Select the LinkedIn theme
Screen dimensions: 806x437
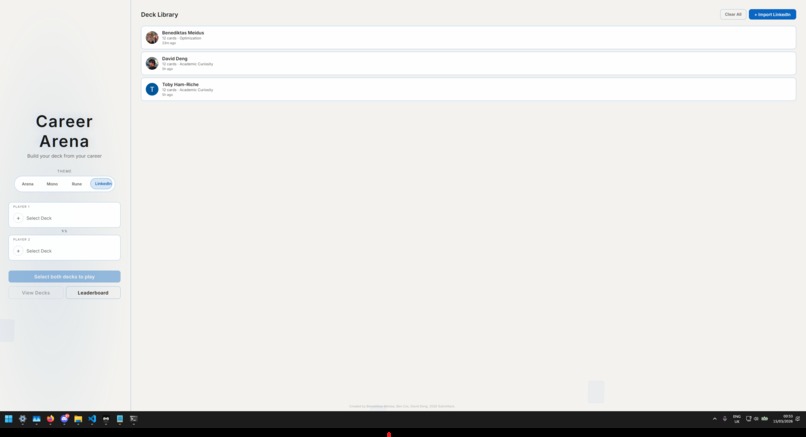click(102, 184)
